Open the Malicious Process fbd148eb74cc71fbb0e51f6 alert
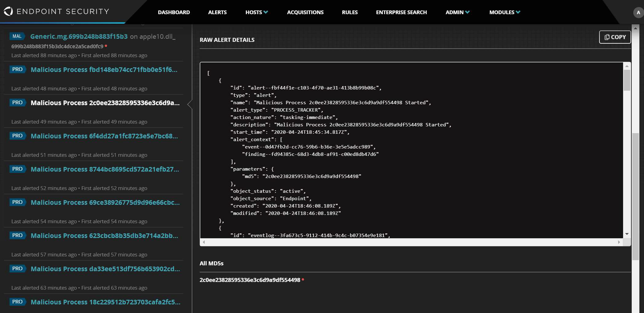 (x=104, y=69)
